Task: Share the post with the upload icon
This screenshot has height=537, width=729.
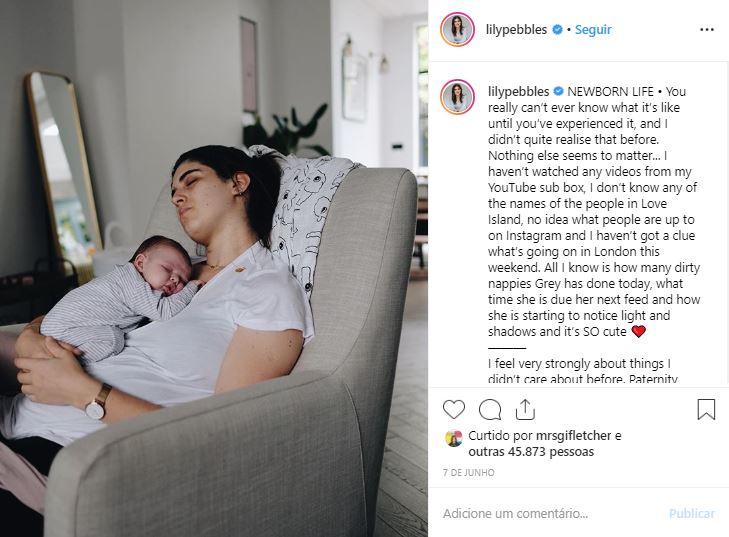Action: [525, 410]
